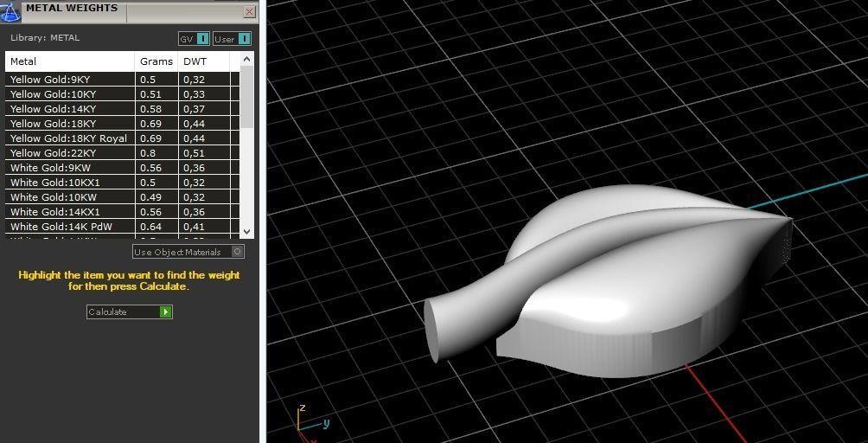This screenshot has width=868, height=443.
Task: Click the METAL WEIGHTS panel title
Action: [72, 8]
